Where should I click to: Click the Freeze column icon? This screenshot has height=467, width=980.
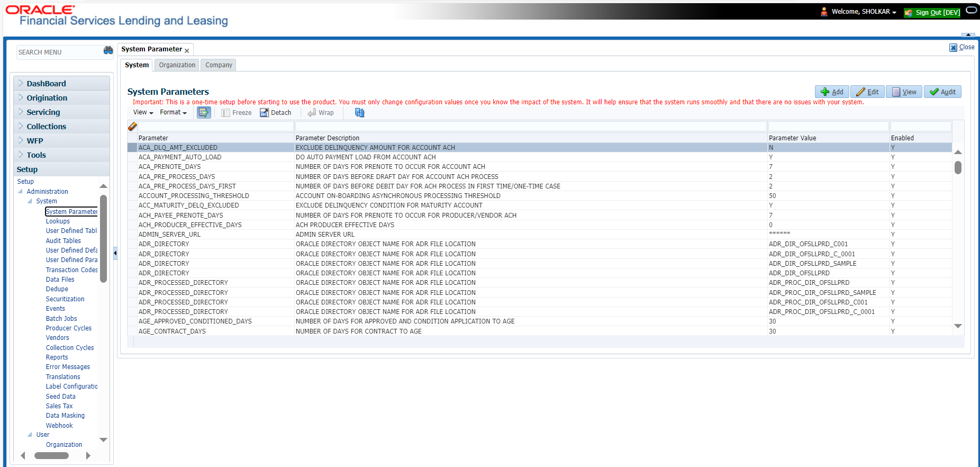[236, 113]
